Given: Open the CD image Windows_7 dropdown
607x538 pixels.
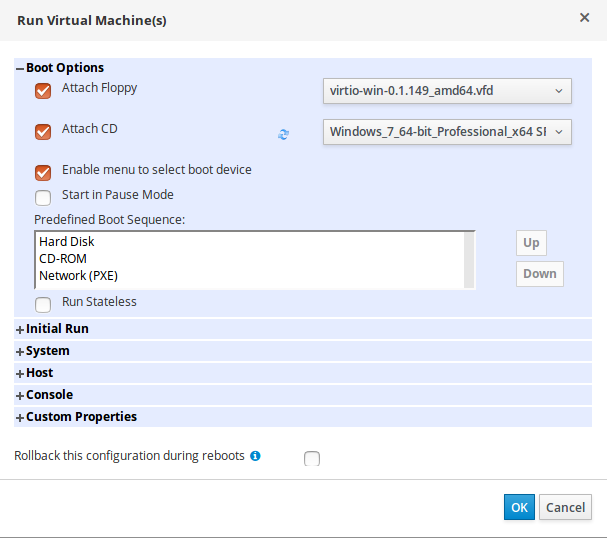Looking at the screenshot, I should [446, 132].
